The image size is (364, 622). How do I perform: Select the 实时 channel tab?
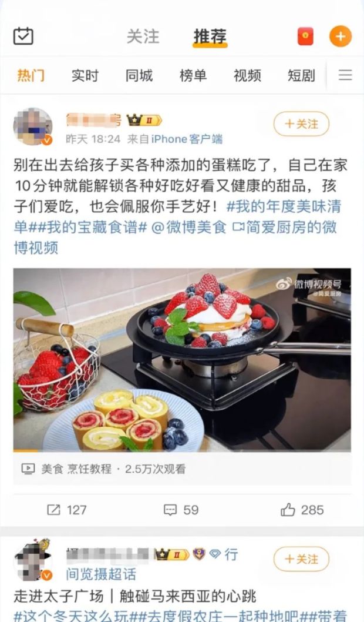coord(85,75)
